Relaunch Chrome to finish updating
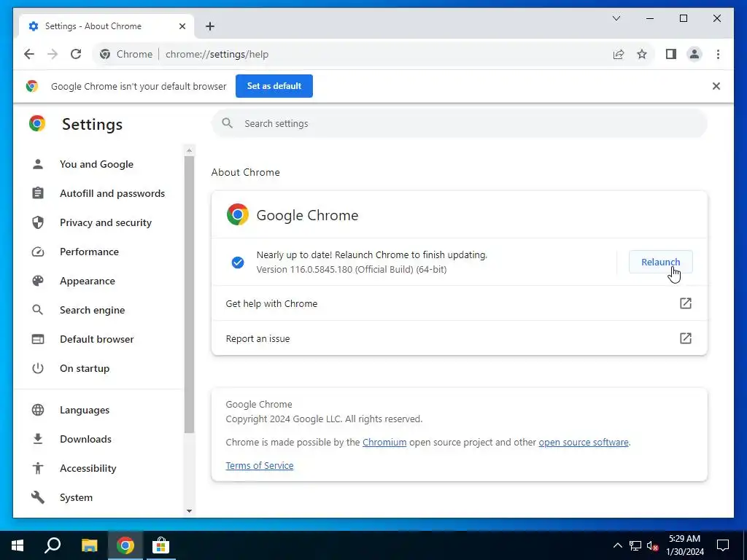The height and width of the screenshot is (560, 747). pyautogui.click(x=660, y=262)
